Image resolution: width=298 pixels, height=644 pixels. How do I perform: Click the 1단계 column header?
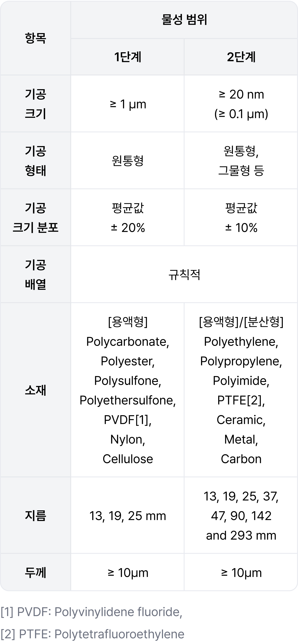127,57
